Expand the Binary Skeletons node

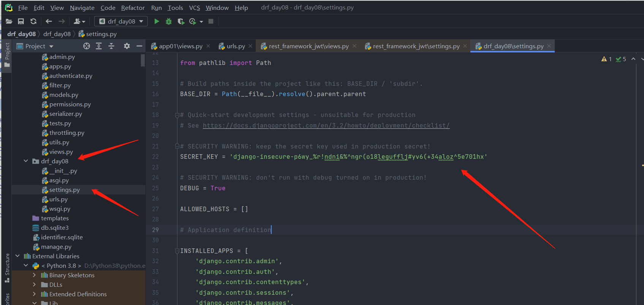coord(34,275)
